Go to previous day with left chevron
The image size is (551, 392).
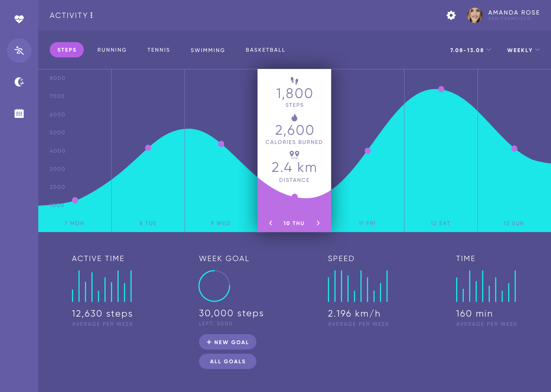click(271, 223)
